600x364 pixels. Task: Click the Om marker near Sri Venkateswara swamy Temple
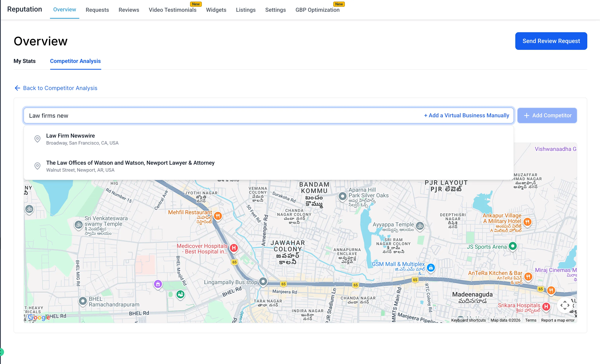[79, 225]
